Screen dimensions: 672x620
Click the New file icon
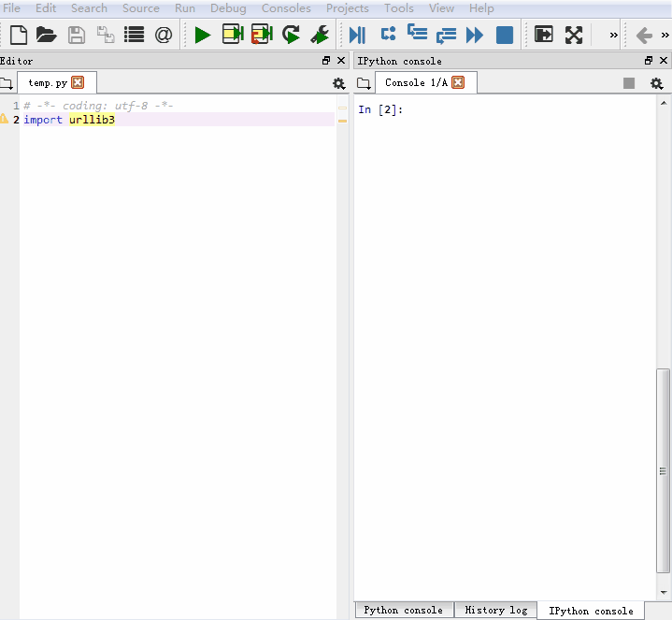tap(18, 36)
